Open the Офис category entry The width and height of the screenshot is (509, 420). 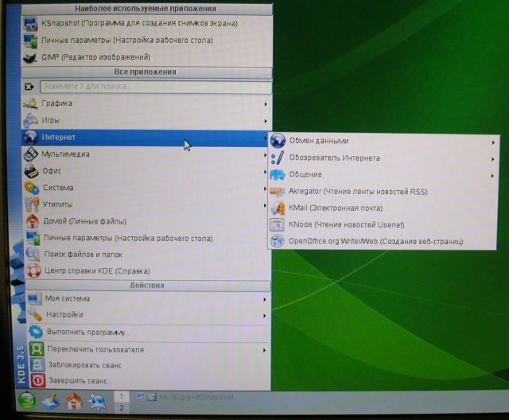pos(146,171)
